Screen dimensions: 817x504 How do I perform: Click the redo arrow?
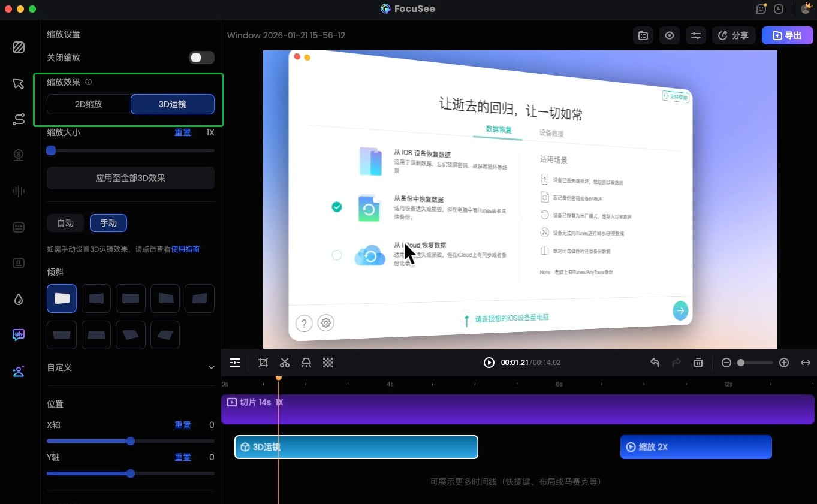(x=677, y=363)
